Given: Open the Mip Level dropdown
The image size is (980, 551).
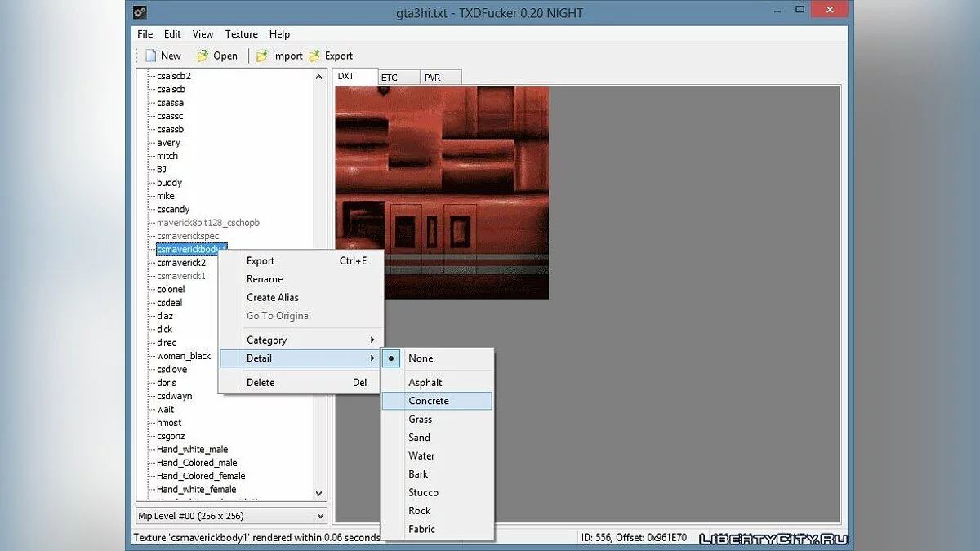Looking at the screenshot, I should [230, 516].
